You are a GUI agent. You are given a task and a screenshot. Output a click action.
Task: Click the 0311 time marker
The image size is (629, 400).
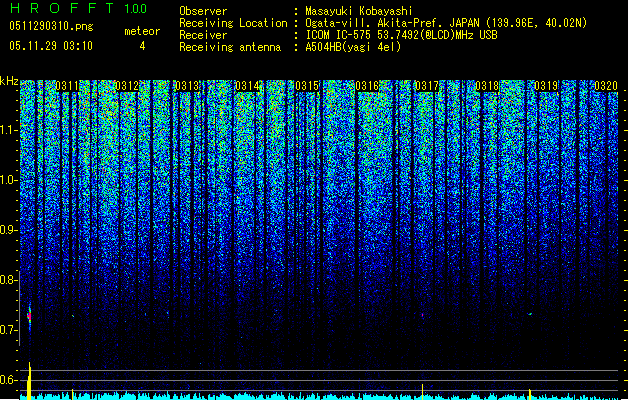tap(67, 86)
